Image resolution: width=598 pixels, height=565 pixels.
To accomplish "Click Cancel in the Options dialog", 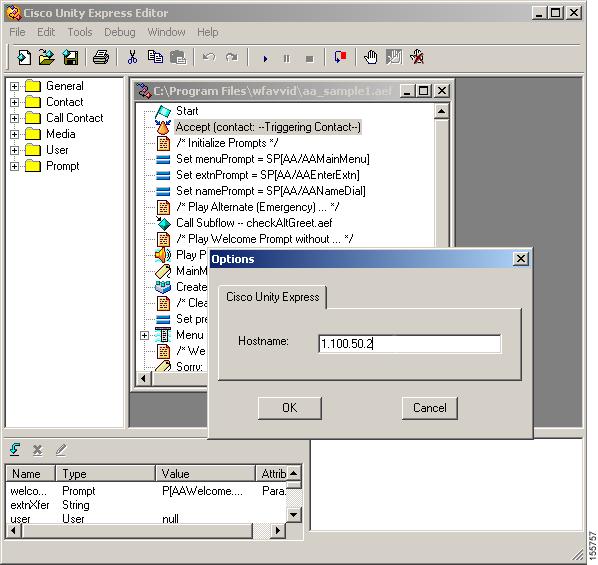I will [x=429, y=408].
